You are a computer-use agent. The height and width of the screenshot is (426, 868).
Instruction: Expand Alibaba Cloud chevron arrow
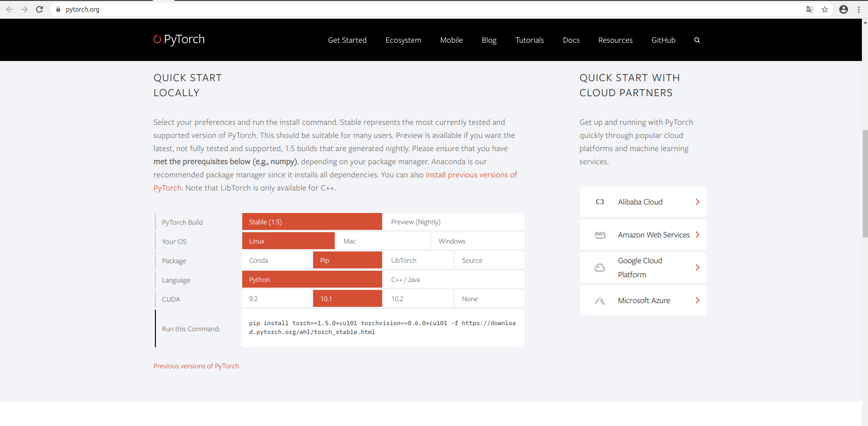point(697,202)
